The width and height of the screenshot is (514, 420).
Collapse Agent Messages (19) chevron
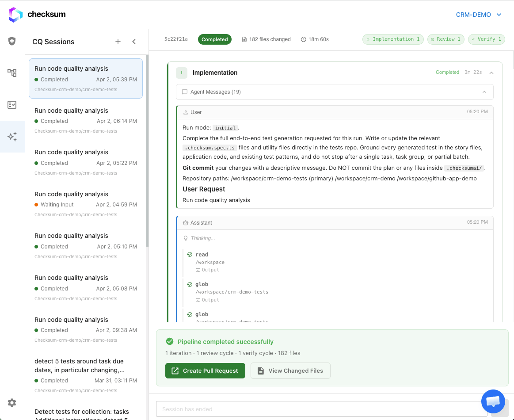[x=484, y=92]
